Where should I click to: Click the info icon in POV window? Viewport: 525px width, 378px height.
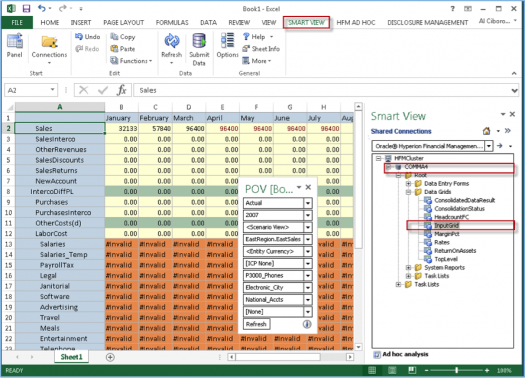307,324
